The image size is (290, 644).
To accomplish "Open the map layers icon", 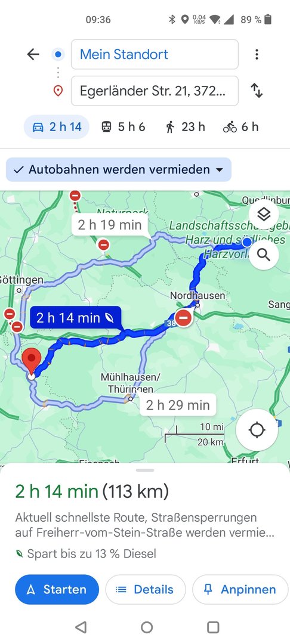I will [263, 214].
